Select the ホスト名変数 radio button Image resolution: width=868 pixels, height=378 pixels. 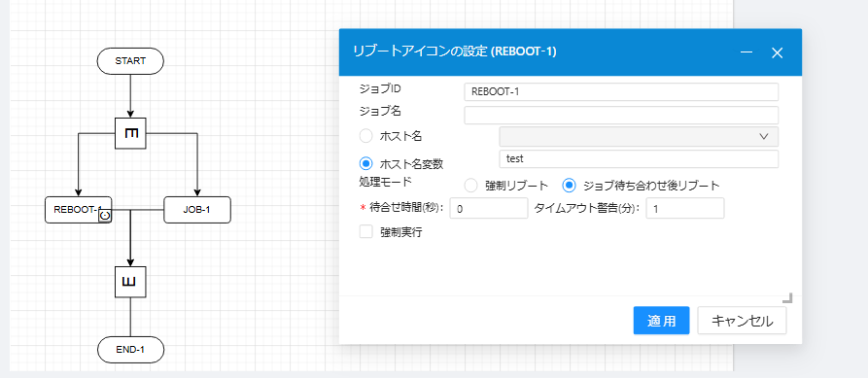click(365, 164)
